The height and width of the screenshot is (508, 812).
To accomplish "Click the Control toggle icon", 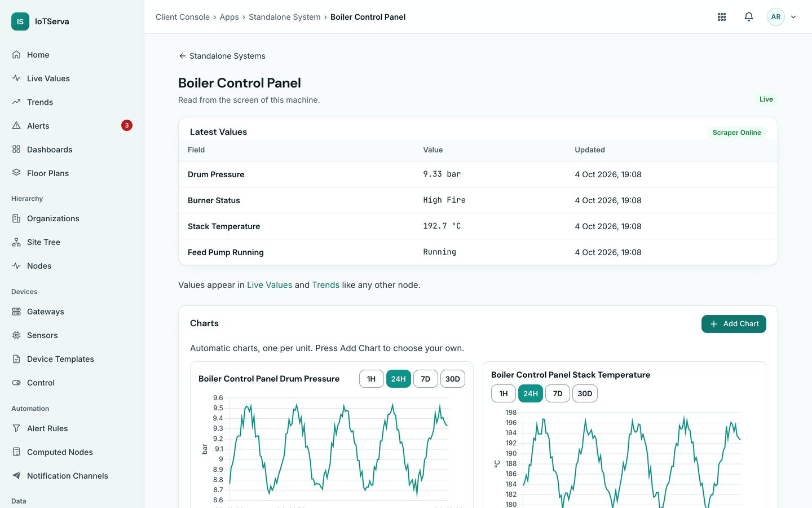I will 16,383.
